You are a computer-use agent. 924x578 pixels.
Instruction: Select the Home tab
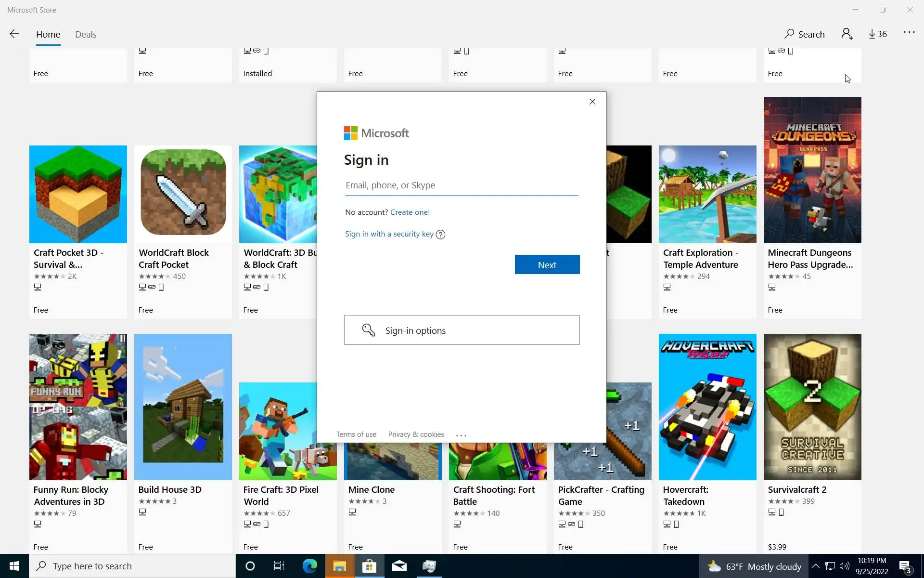pos(48,35)
